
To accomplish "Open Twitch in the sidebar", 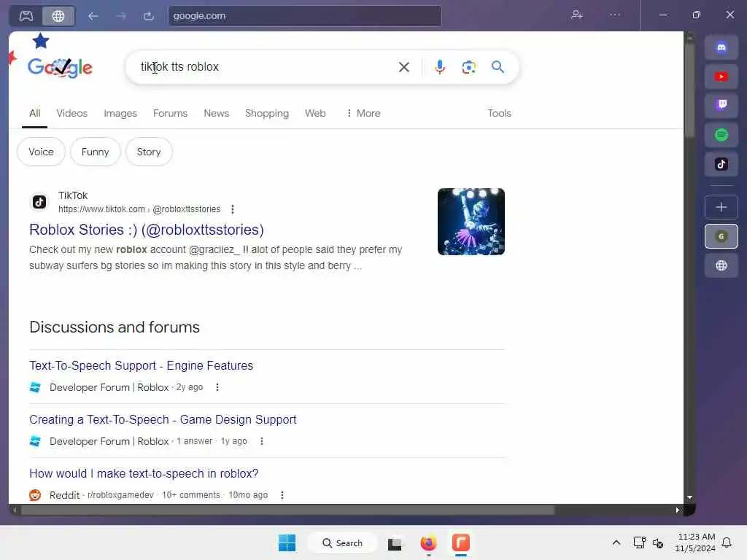I will [721, 105].
